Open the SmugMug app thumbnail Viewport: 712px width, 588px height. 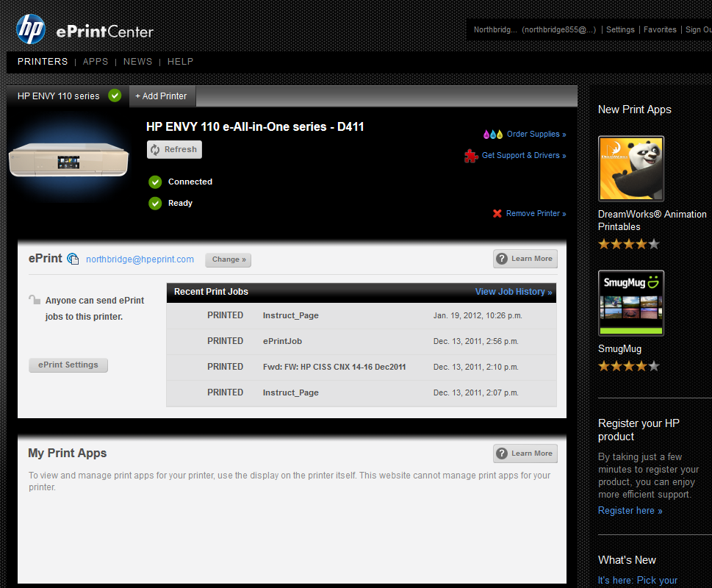tap(631, 304)
